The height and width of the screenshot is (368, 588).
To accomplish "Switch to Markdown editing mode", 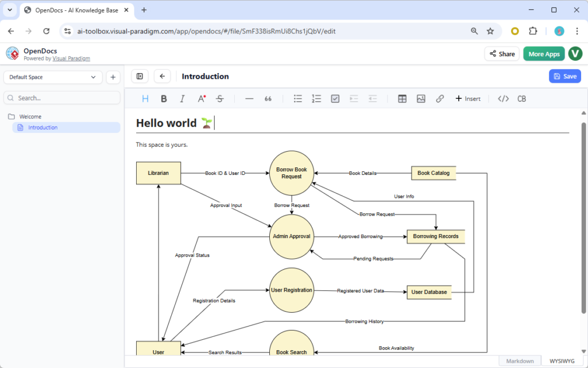I will coord(519,360).
